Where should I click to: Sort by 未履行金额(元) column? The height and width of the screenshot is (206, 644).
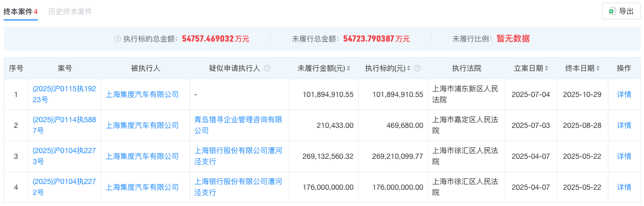point(348,68)
